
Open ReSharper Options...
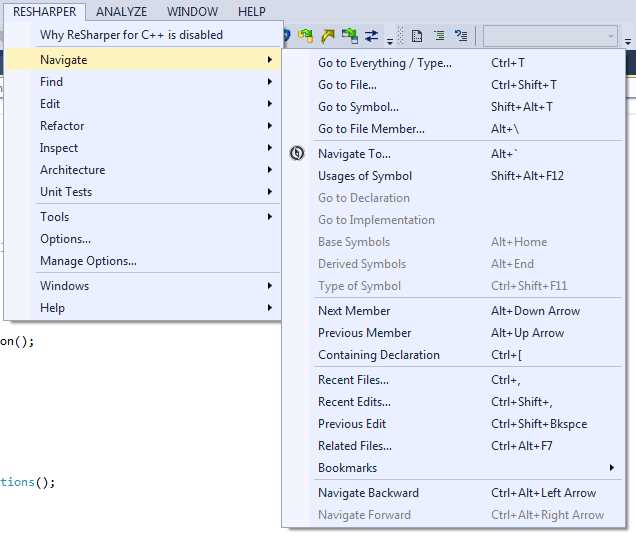pyautogui.click(x=143, y=239)
